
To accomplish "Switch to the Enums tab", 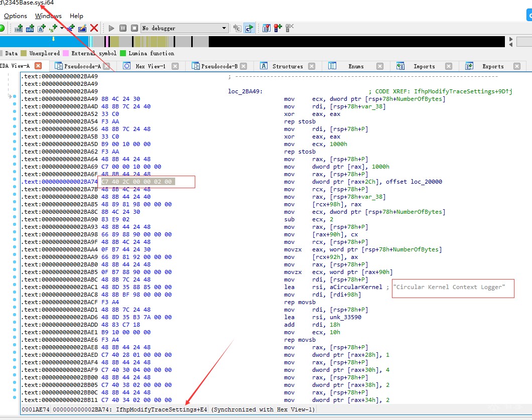I will click(356, 66).
